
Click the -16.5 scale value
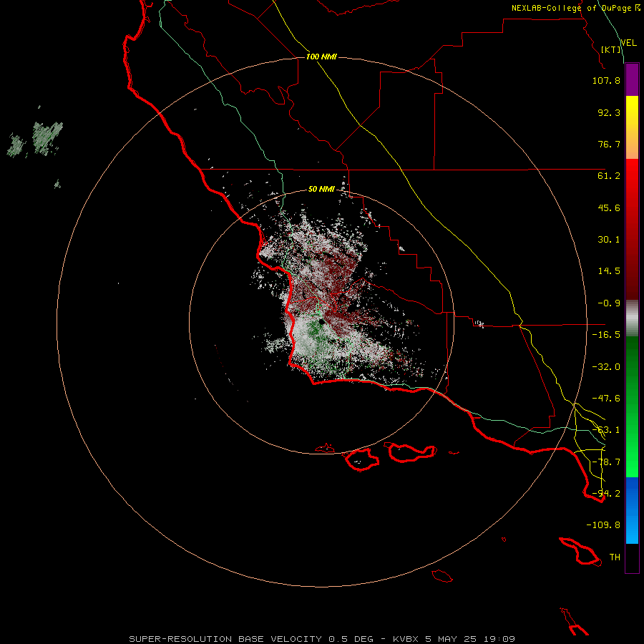tap(606, 335)
